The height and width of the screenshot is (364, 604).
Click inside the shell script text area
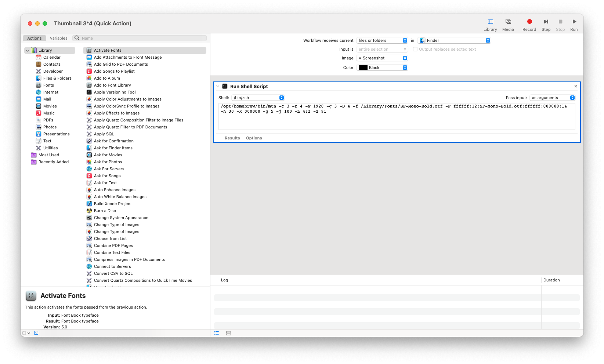click(x=397, y=116)
